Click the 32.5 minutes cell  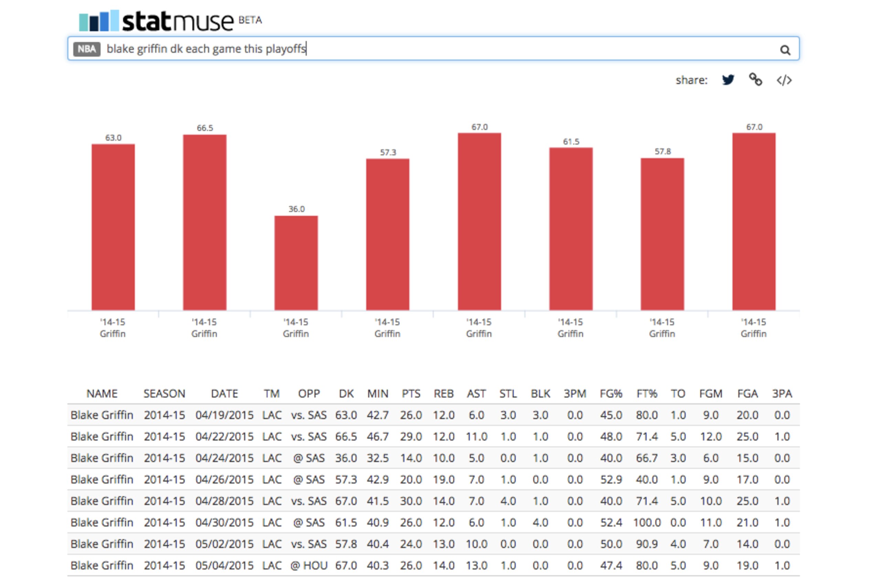pyautogui.click(x=378, y=458)
